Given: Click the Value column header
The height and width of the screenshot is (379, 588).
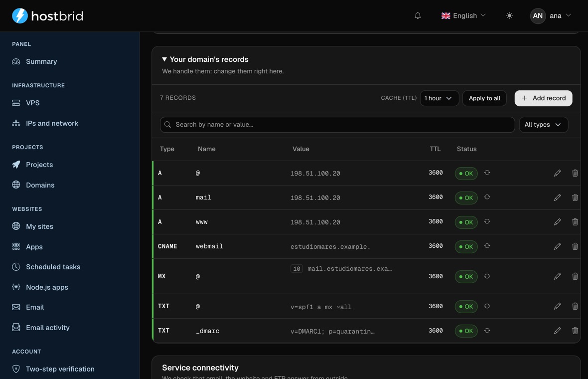Looking at the screenshot, I should pos(301,149).
